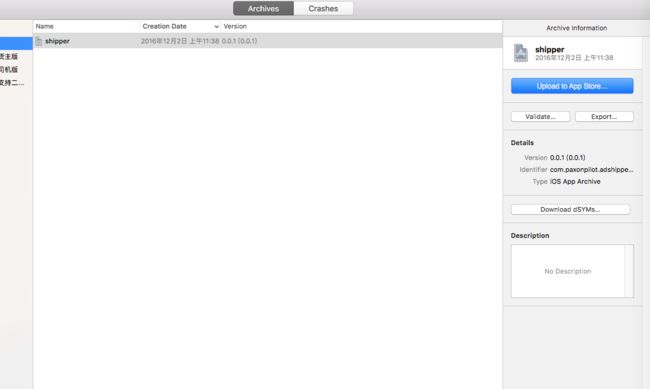Click the Archive Information panel heading
Image resolution: width=650 pixels, height=389 pixels.
click(x=577, y=28)
